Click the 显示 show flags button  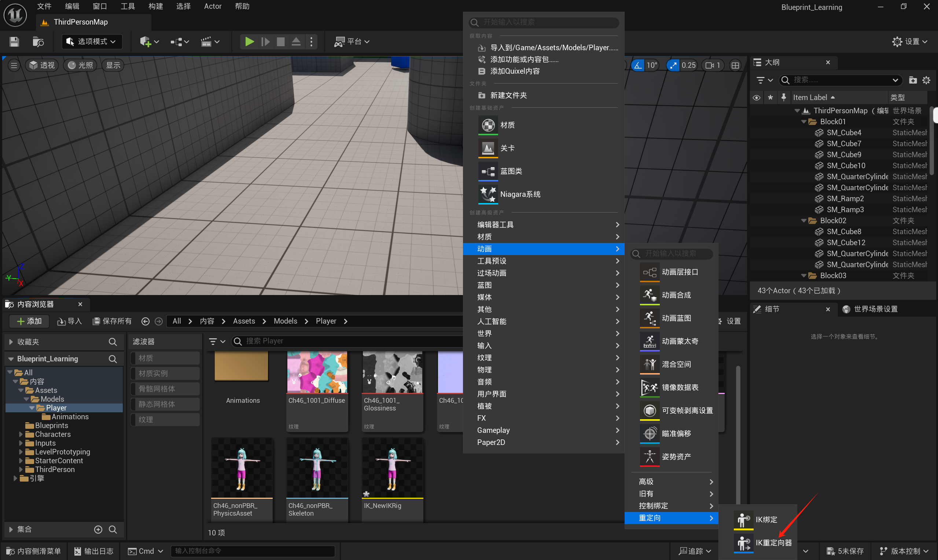pos(113,65)
